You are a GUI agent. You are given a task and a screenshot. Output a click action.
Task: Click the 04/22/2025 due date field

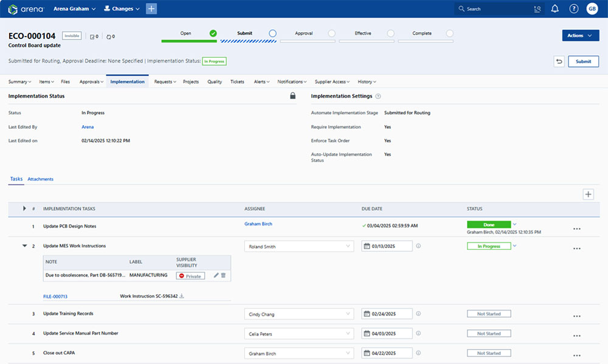387,353
